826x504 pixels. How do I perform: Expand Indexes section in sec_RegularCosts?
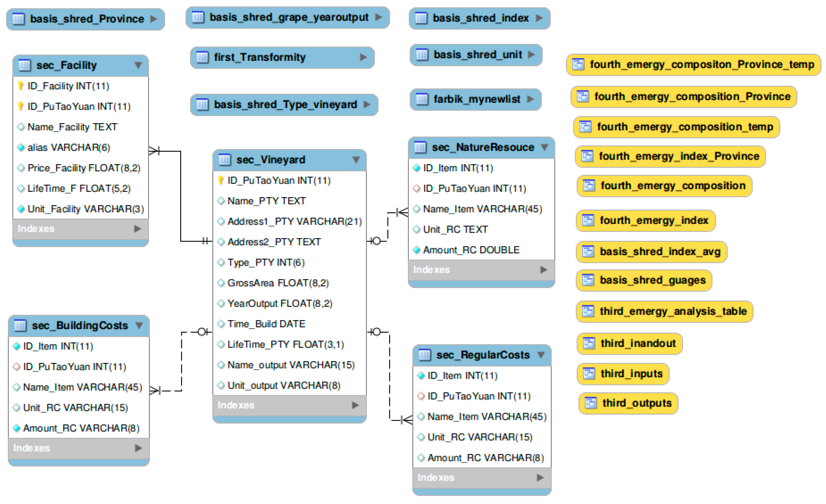tap(540, 478)
